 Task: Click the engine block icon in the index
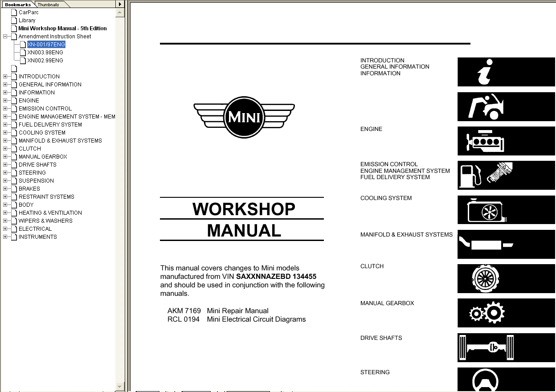[485, 141]
